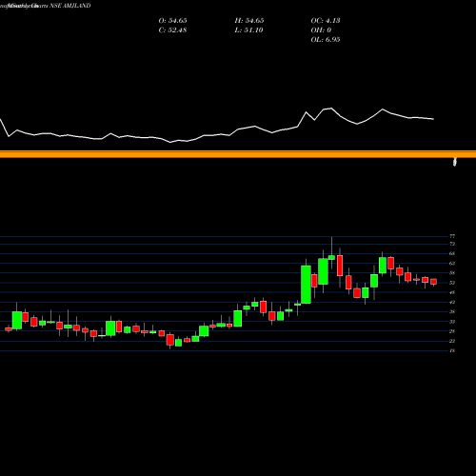Viewport: 476px width, 476px height.
Task: Select the tallest green candlestick
Action: pos(306,285)
